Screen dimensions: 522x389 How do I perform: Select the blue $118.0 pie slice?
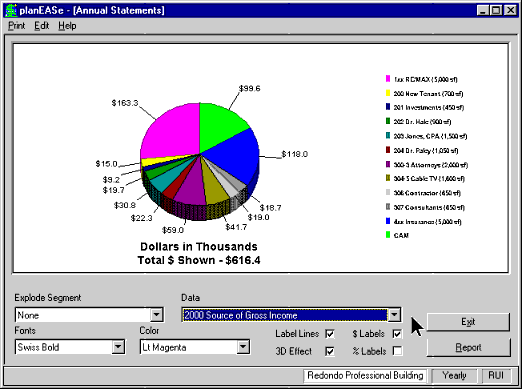coord(233,155)
